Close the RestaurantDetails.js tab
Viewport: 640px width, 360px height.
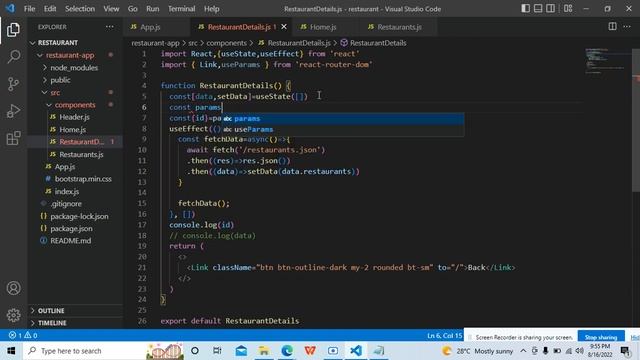284,27
